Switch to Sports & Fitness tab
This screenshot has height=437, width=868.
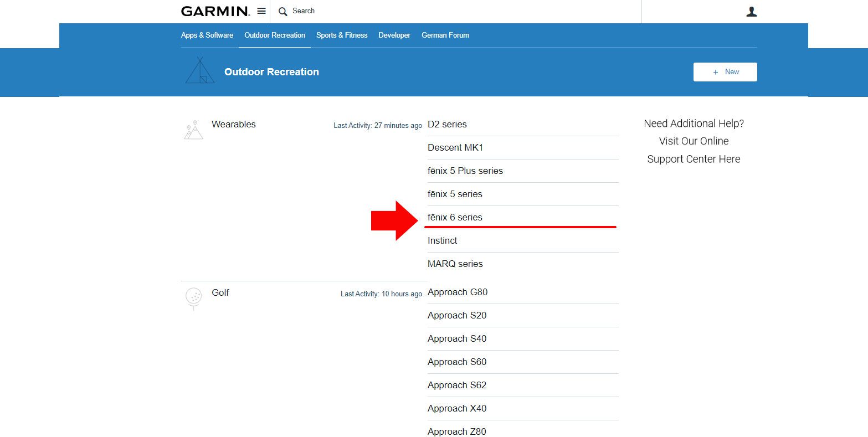pyautogui.click(x=342, y=35)
